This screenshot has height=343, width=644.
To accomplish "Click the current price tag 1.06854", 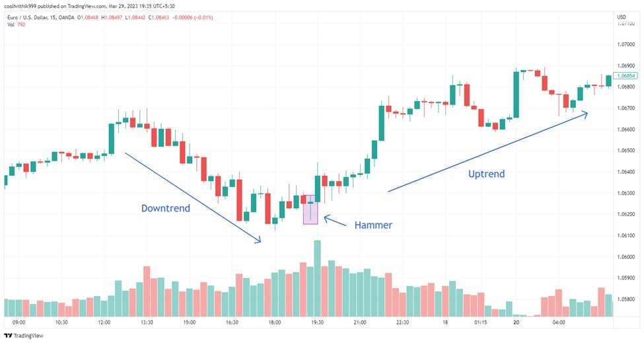I will point(625,75).
